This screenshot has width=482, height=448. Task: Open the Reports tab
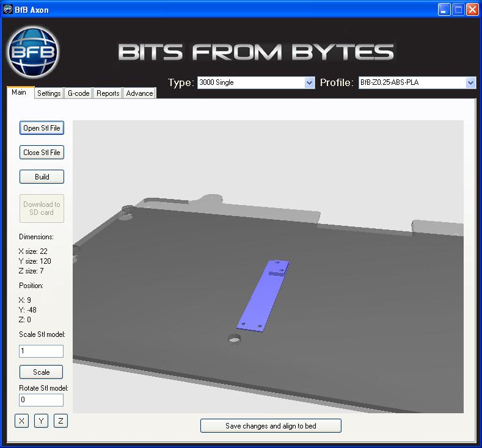108,93
